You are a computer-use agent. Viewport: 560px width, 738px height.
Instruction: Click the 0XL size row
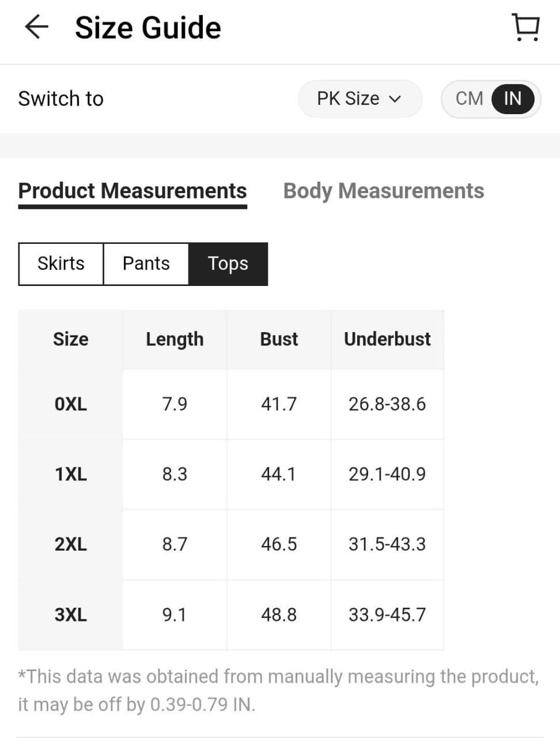pos(231,404)
